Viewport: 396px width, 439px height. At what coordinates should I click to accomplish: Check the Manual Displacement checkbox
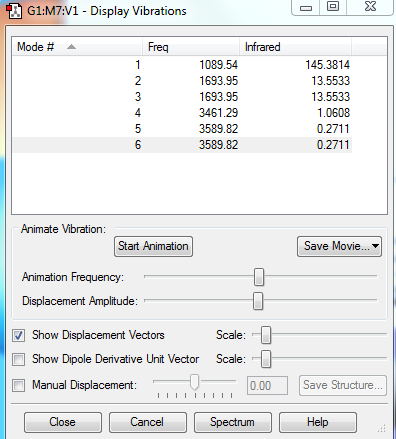tap(18, 385)
